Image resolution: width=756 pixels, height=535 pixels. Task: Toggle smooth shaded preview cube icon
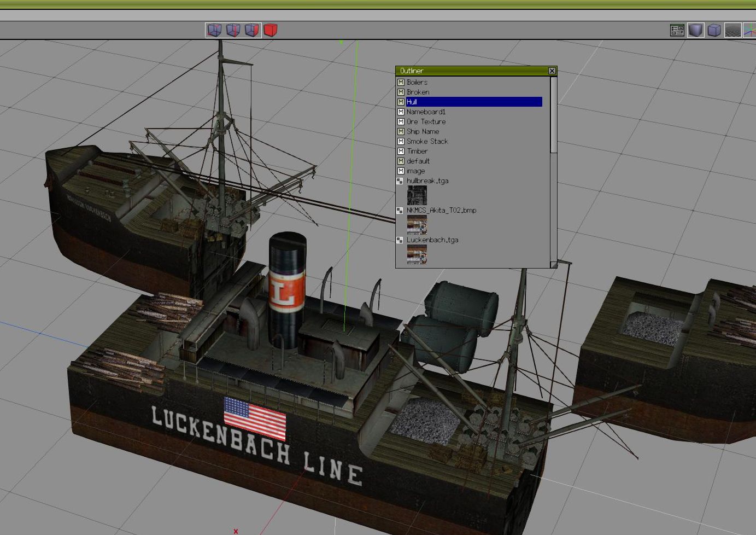(696, 30)
